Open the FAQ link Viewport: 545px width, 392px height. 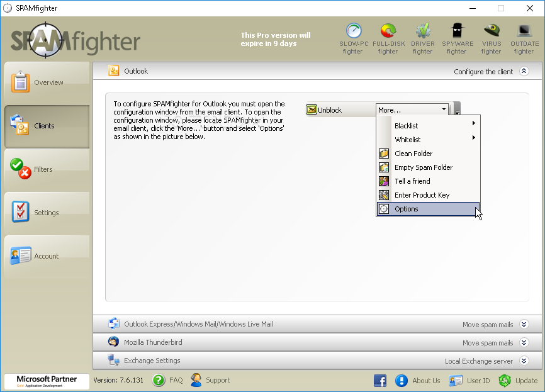(176, 380)
